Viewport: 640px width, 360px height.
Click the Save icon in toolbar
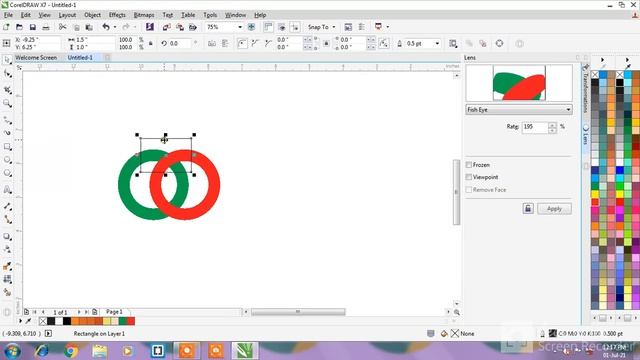click(x=33, y=27)
